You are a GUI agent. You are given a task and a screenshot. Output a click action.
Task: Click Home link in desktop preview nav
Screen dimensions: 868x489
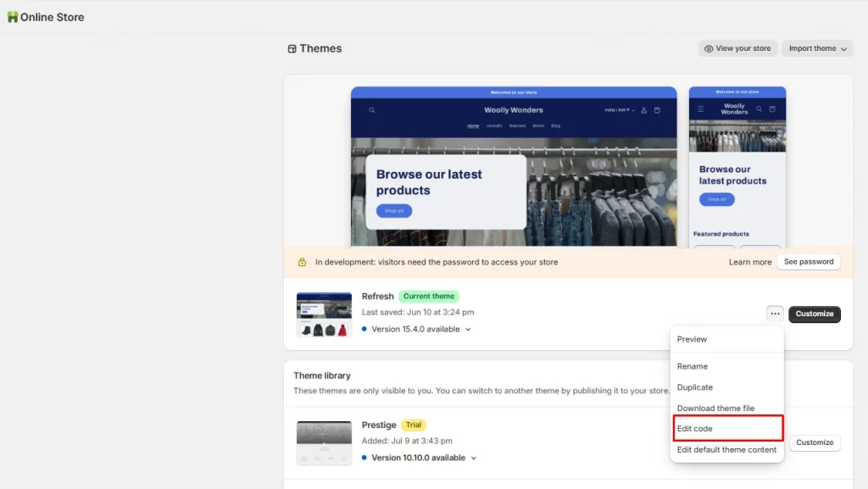(473, 125)
